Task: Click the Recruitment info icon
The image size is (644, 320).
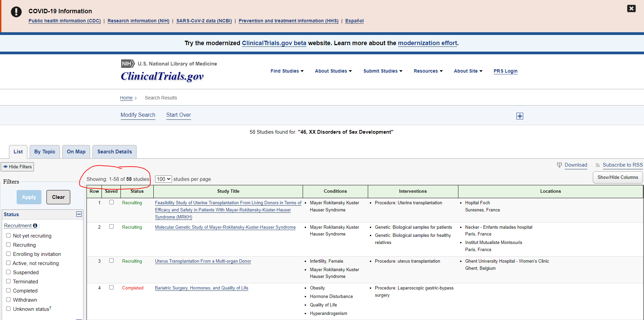Action: (x=35, y=226)
